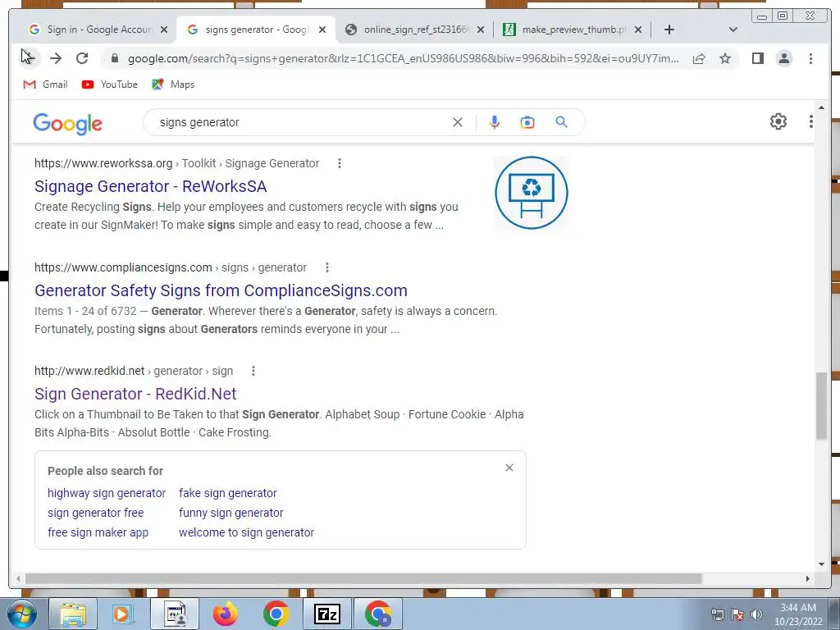Viewport: 840px width, 630px height.
Task: Open Maps bookmark
Action: pyautogui.click(x=173, y=84)
